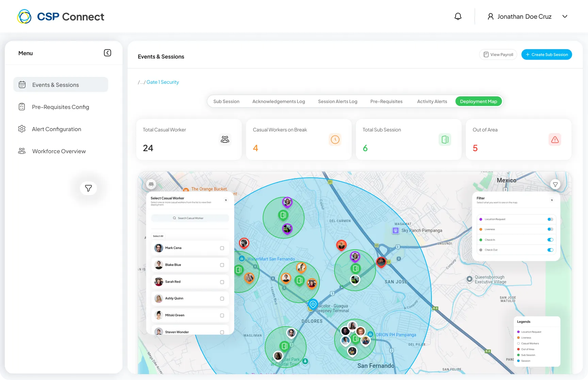This screenshot has width=588, height=380.
Task: Switch to the Sub Session tab
Action: [x=226, y=101]
